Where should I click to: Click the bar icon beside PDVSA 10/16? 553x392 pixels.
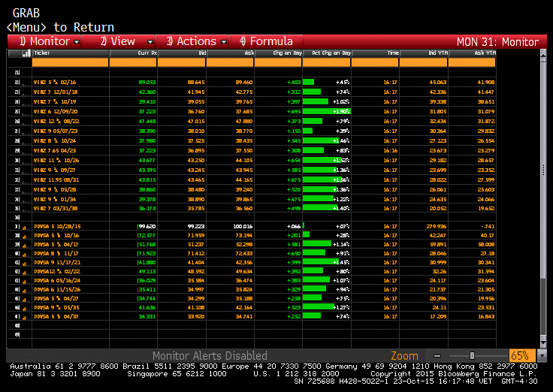pyautogui.click(x=24, y=237)
